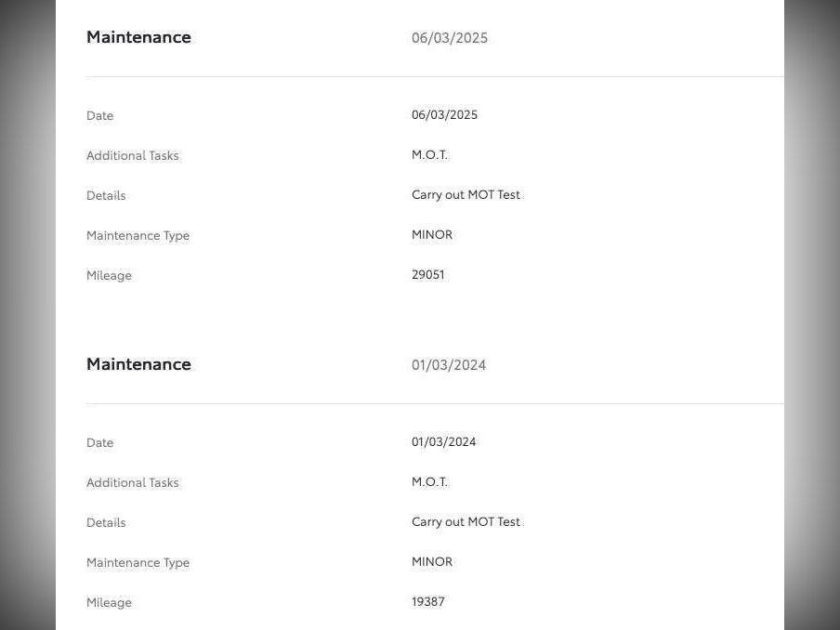Screen dimensions: 840x630
Task: Click 'Carry out MOT Test' in 2025 record
Action: (x=466, y=195)
